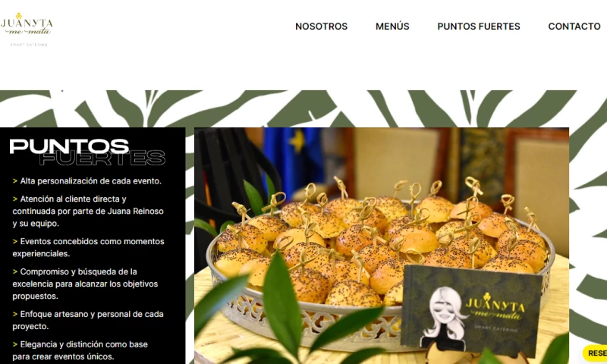The width and height of the screenshot is (607, 364).
Task: Click the SMART CATERING tagline under logo
Action: (x=29, y=45)
